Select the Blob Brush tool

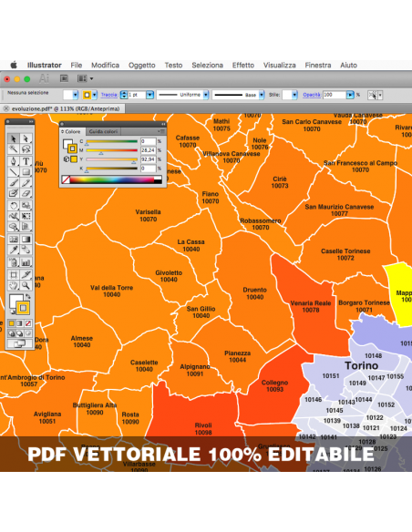[x=14, y=193]
